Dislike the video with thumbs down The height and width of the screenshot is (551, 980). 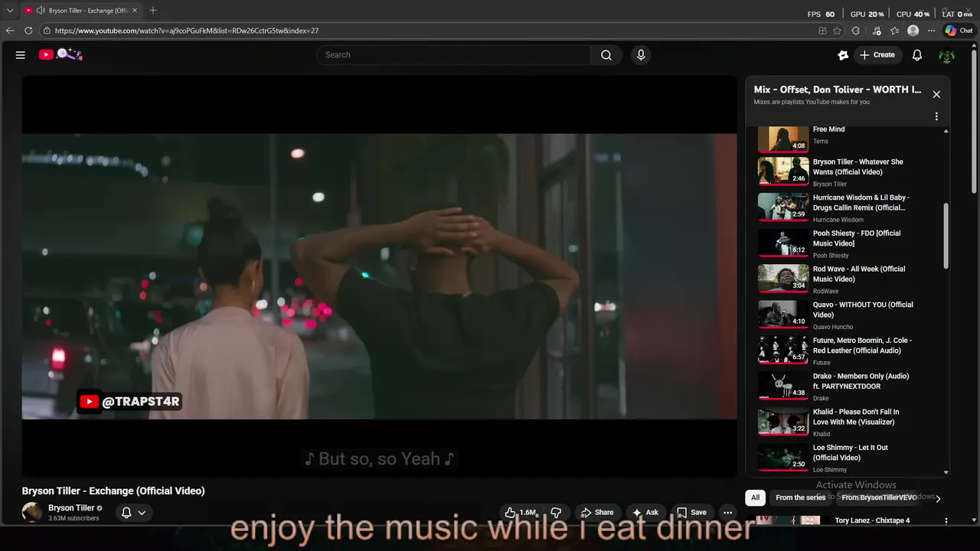click(x=557, y=513)
